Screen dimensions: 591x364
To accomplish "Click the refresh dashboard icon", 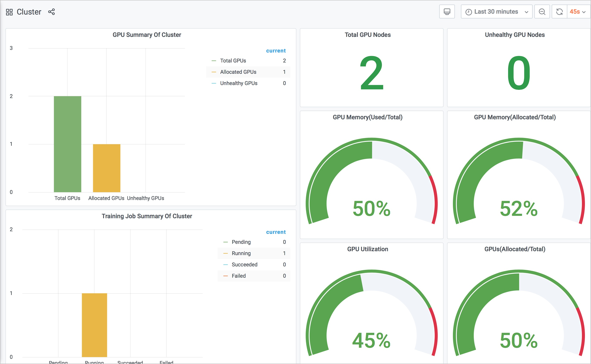I will [559, 12].
